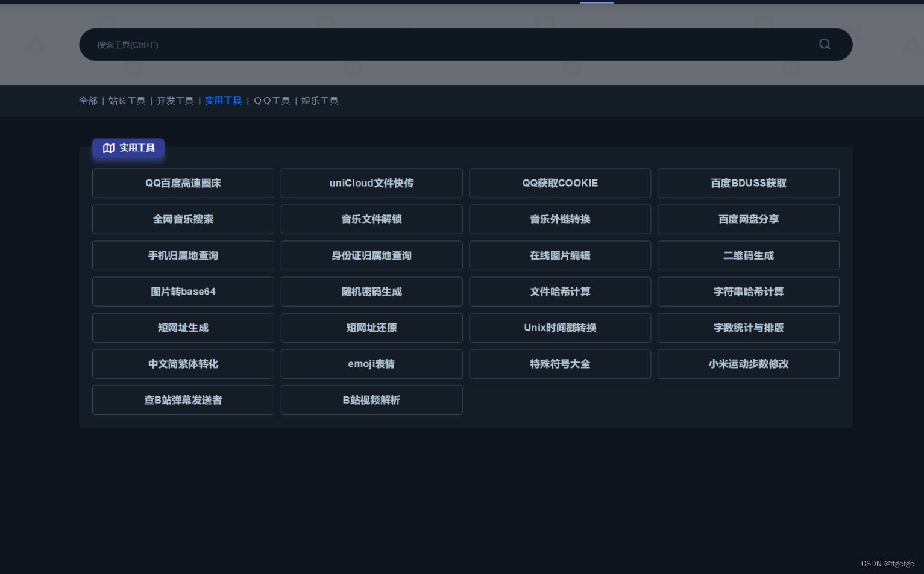Open the uniCloud文件快传 tool

click(x=371, y=183)
